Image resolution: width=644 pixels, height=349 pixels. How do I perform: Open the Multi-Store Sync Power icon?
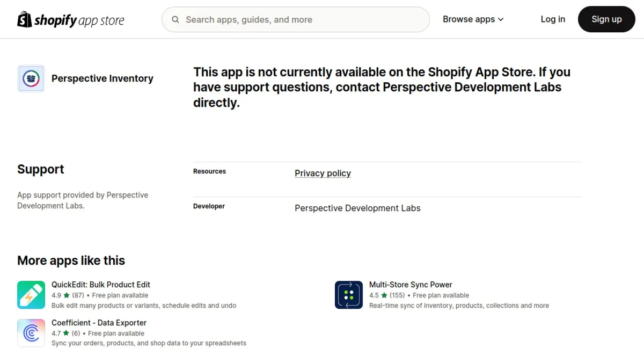[349, 295]
